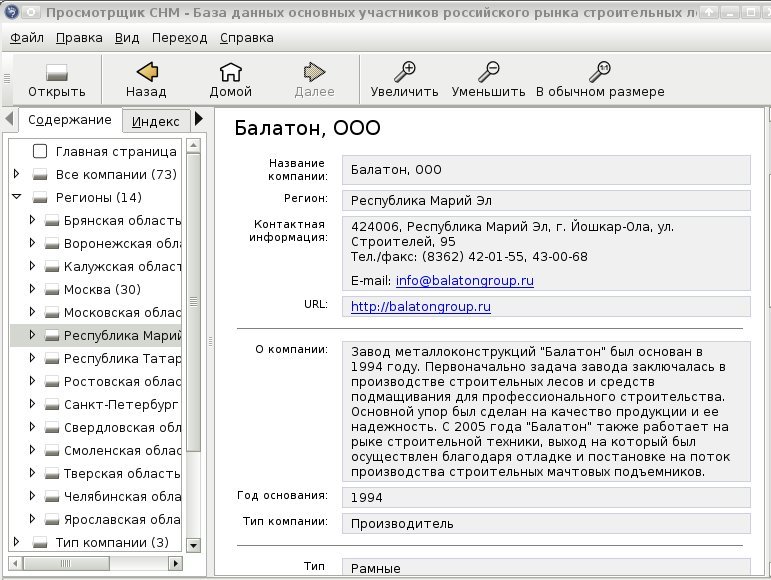Expand the Тип компании (3) node
771x580 pixels.
point(16,542)
